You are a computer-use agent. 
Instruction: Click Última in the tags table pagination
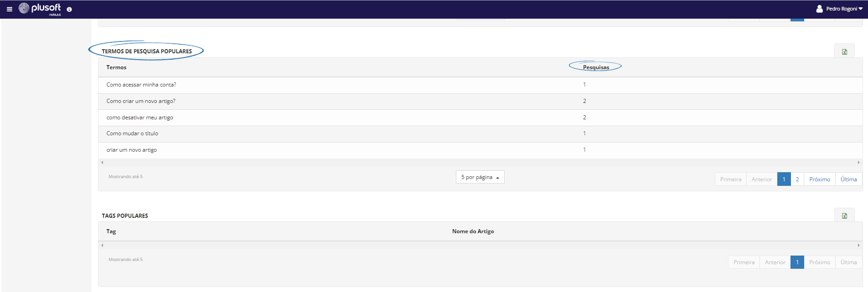[849, 262]
